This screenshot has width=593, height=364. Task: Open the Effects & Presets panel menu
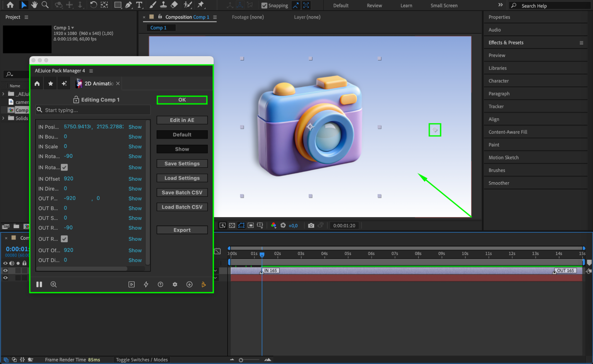[581, 43]
